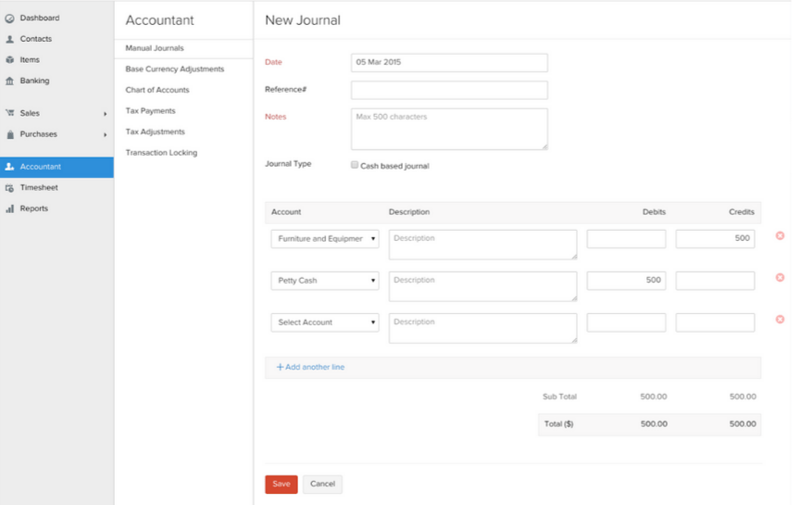Image resolution: width=812 pixels, height=505 pixels.
Task: Remove the Furniture and Equipment line
Action: click(780, 236)
